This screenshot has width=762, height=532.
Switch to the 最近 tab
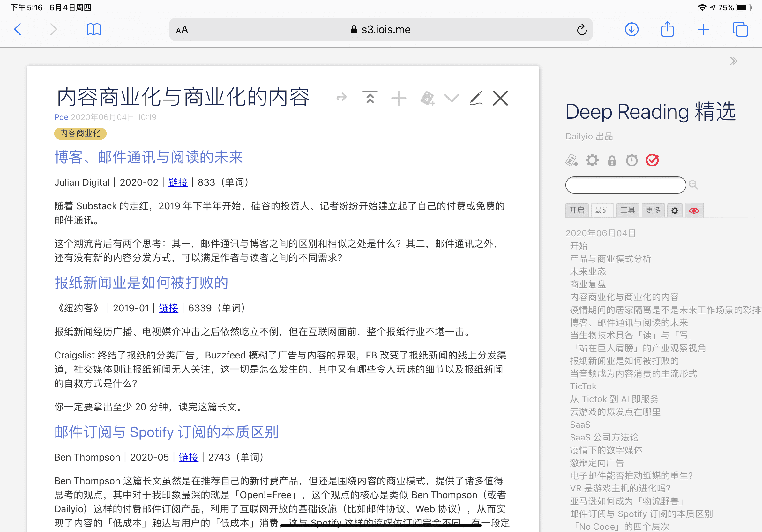[x=602, y=210]
